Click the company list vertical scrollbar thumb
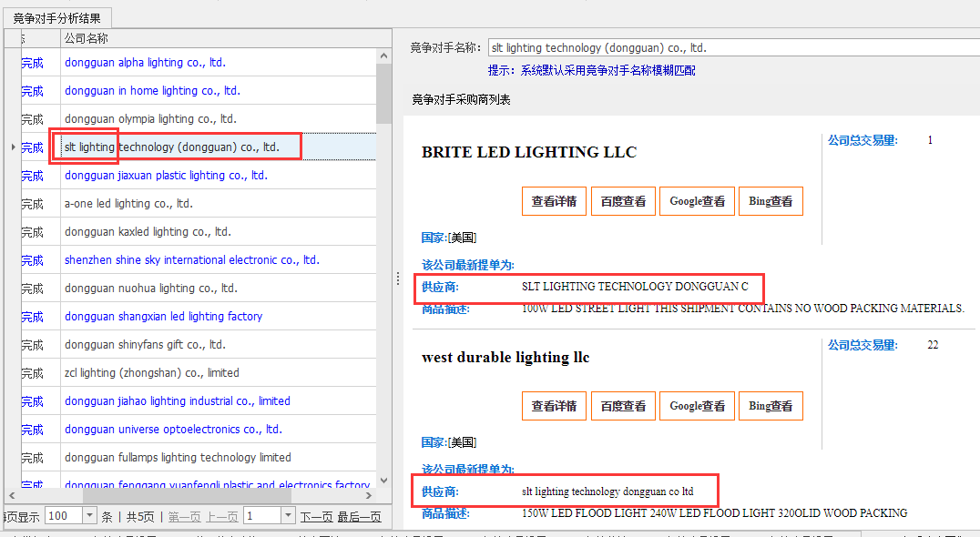Viewport: 980px width, 537px height. point(383,93)
